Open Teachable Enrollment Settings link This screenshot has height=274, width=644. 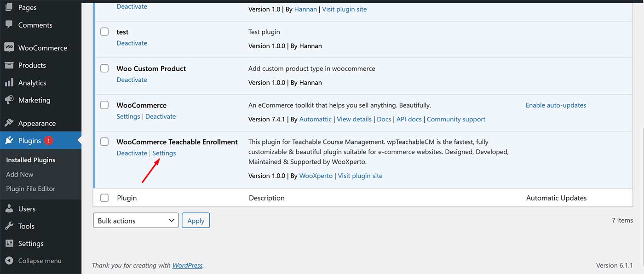(164, 153)
